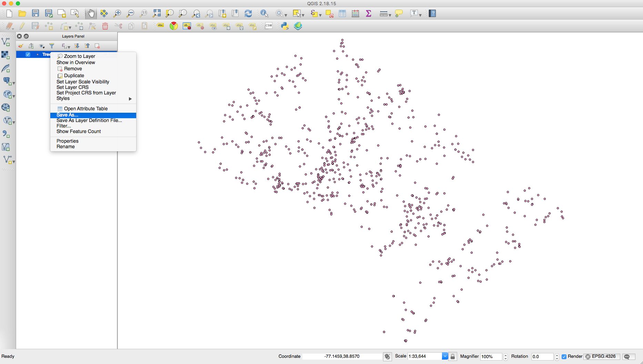Expand the Styles submenu
Image resolution: width=643 pixels, height=364 pixels.
130,99
